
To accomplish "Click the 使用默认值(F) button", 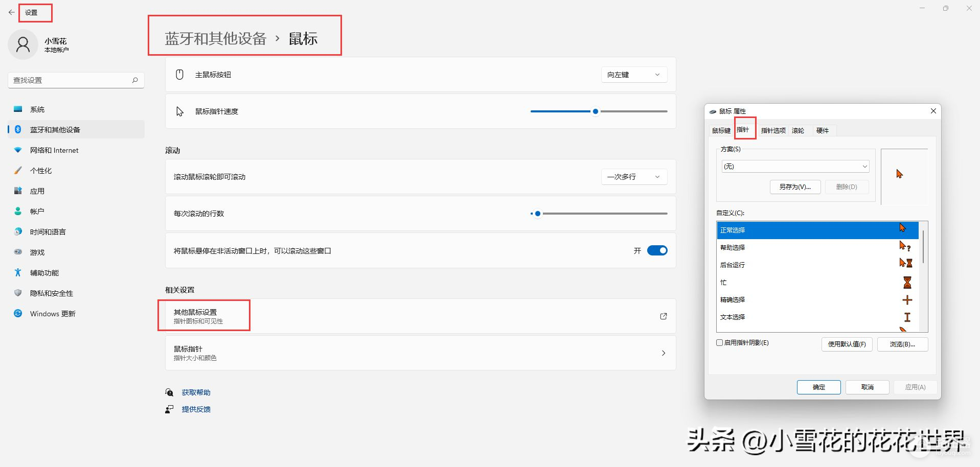I will [847, 344].
